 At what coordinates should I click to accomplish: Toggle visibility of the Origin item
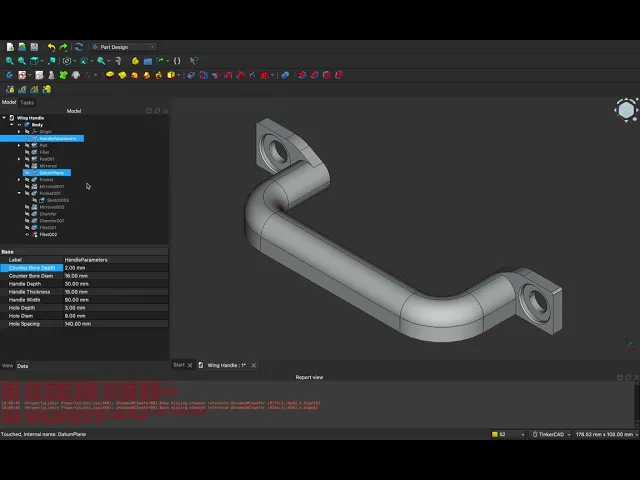[x=27, y=132]
